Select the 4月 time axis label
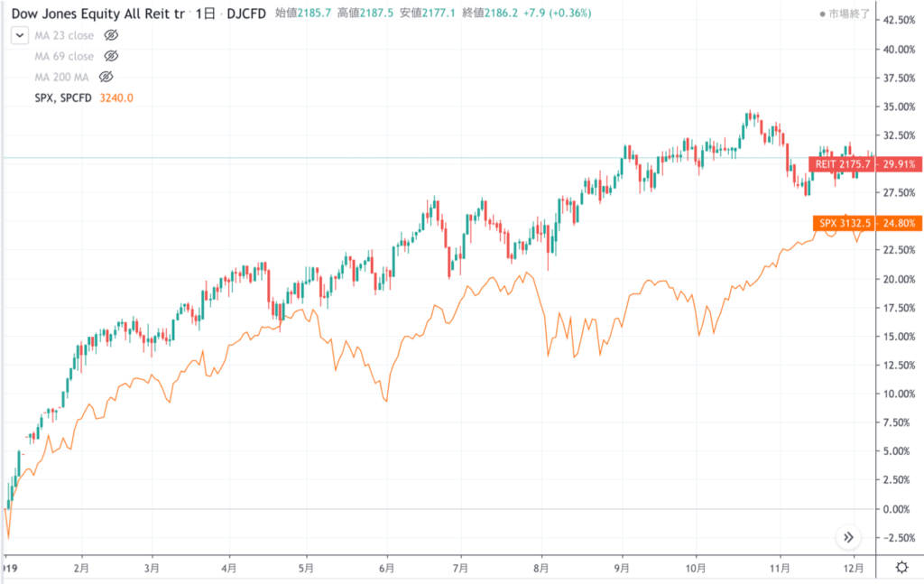This screenshot has height=584, width=924. 228,568
